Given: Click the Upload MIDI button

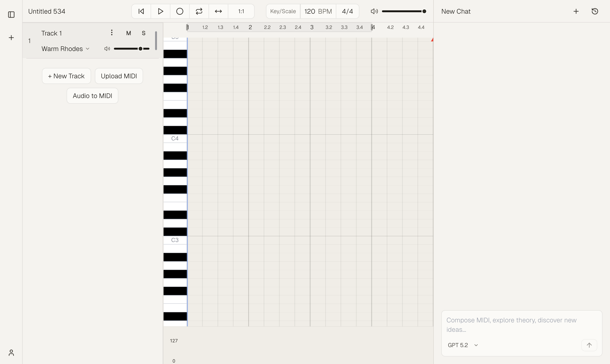Looking at the screenshot, I should tap(119, 76).
